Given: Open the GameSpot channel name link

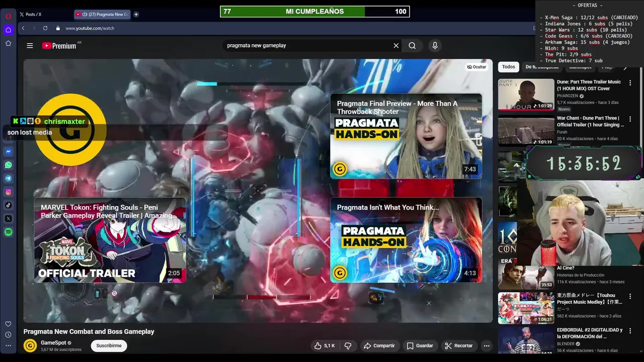Looking at the screenshot, I should [53, 343].
